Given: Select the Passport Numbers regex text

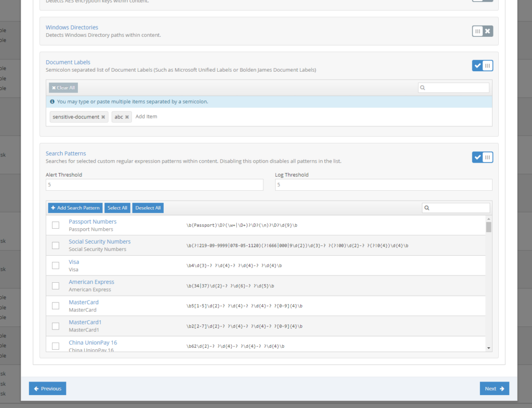Looking at the screenshot, I should pos(242,225).
